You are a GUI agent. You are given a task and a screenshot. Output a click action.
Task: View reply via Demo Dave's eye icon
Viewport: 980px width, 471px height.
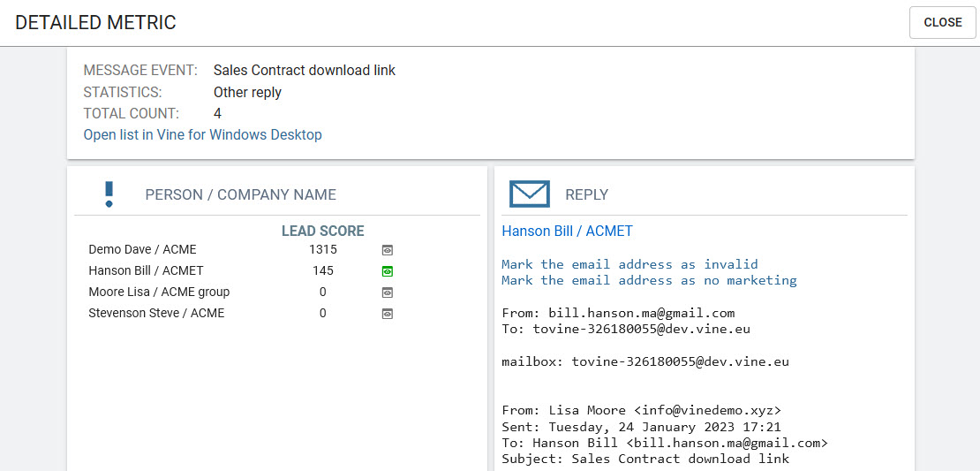pyautogui.click(x=387, y=250)
